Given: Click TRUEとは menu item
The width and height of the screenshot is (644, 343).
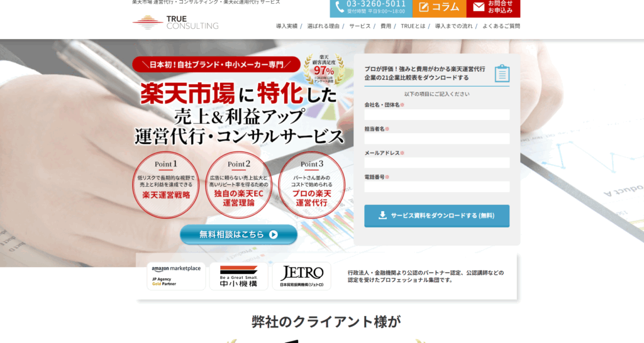Looking at the screenshot, I should coord(413,26).
